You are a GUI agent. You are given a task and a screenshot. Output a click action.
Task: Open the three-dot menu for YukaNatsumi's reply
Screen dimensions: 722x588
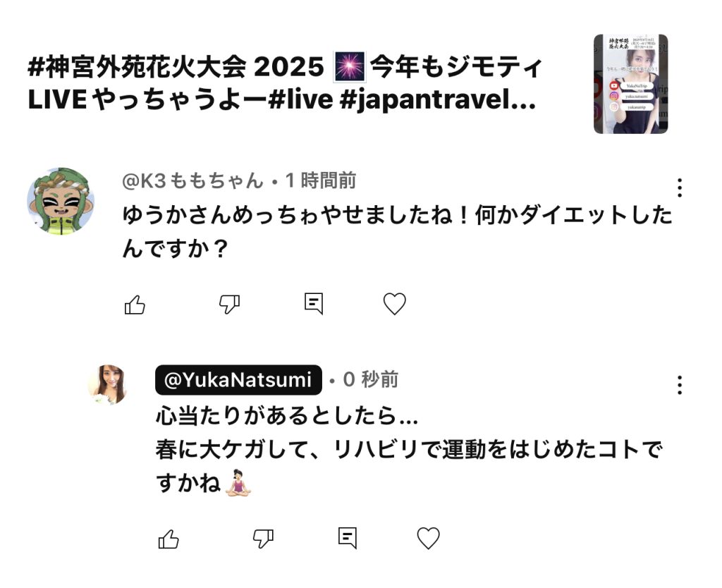(680, 385)
